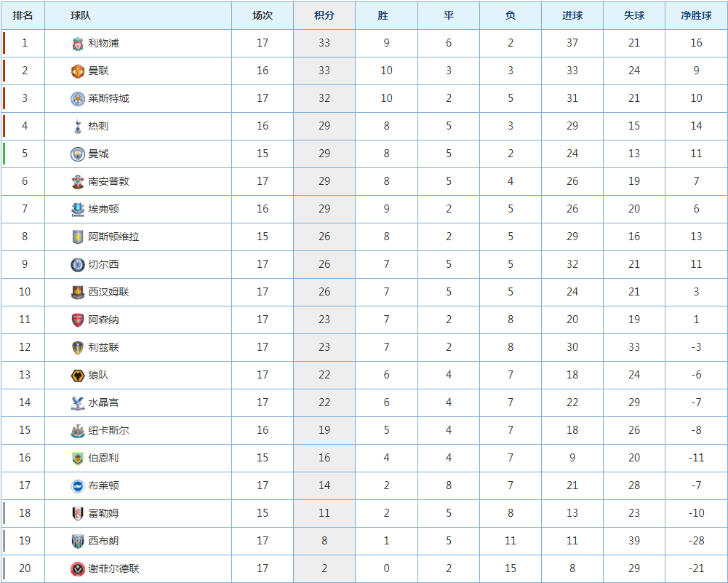Screen dimensions: 728x583
Task: Click the Crystal Palace crest icon
Action: pos(78,402)
